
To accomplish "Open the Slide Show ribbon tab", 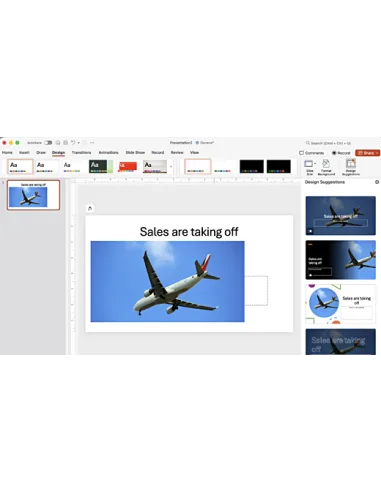I will point(135,152).
